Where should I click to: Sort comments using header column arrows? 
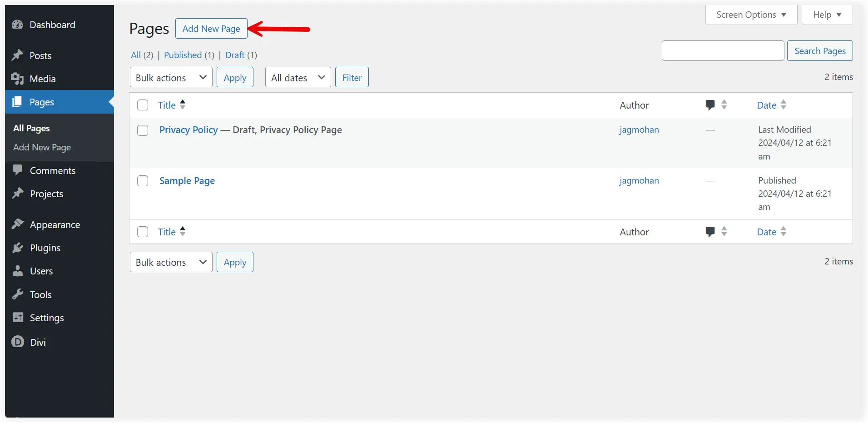point(724,105)
